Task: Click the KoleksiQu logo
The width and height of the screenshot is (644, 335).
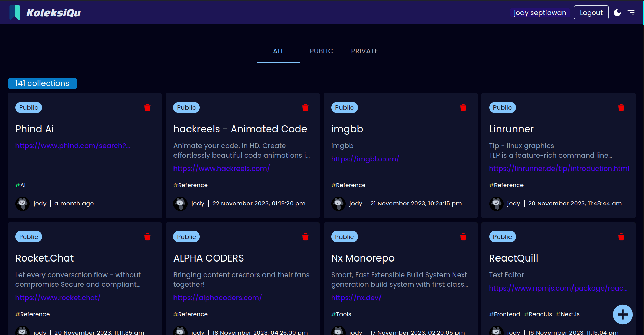Action: [x=45, y=13]
